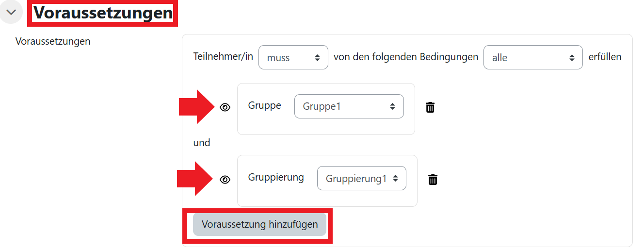The image size is (644, 251).
Task: Click the "von den folgenden Bedingungen" text
Action: point(406,57)
